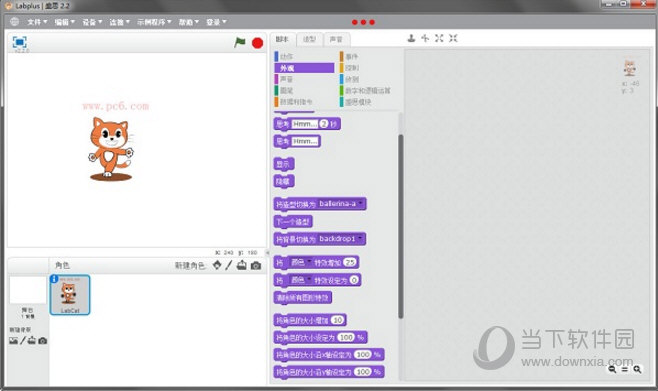Image resolution: width=658 pixels, height=391 pixels.
Task: Click the globe language icon in menu bar
Action: [14, 21]
